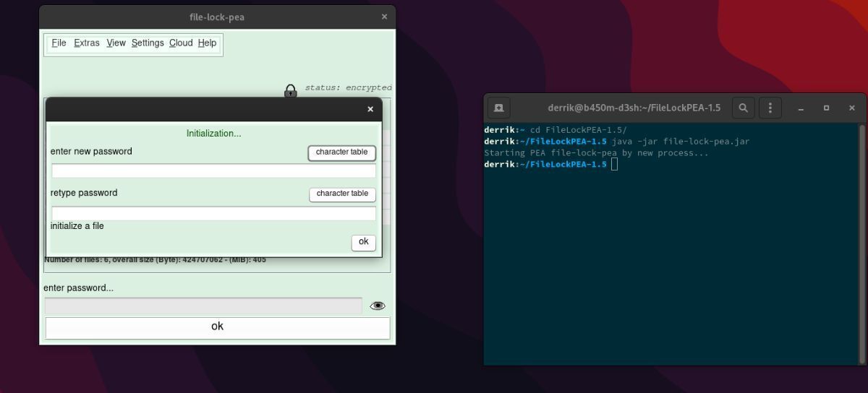Focus the enter new password field
Viewport: 868px width, 393px height.
213,171
